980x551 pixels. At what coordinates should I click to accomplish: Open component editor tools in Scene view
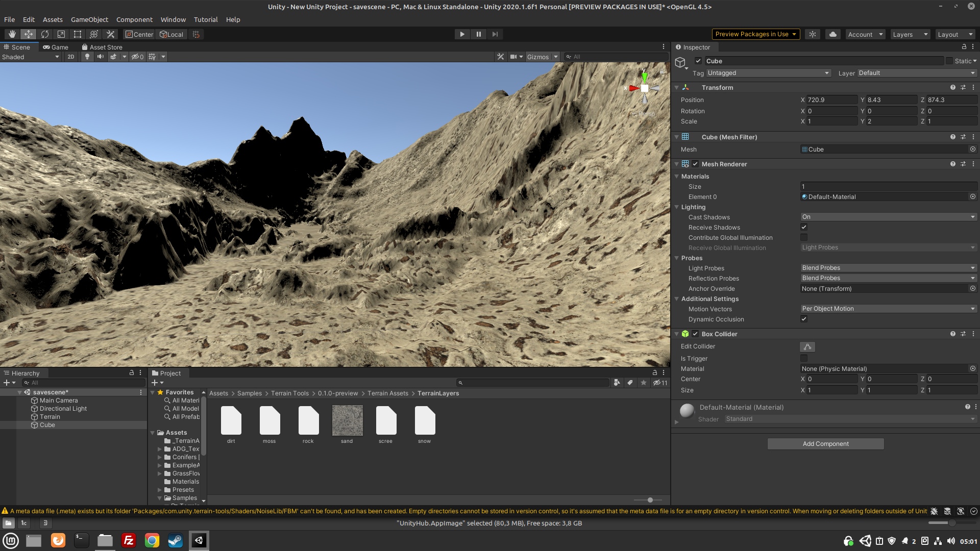[x=500, y=57]
